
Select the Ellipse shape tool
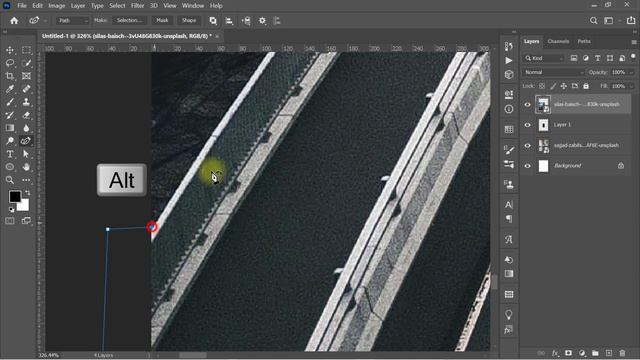click(10, 167)
